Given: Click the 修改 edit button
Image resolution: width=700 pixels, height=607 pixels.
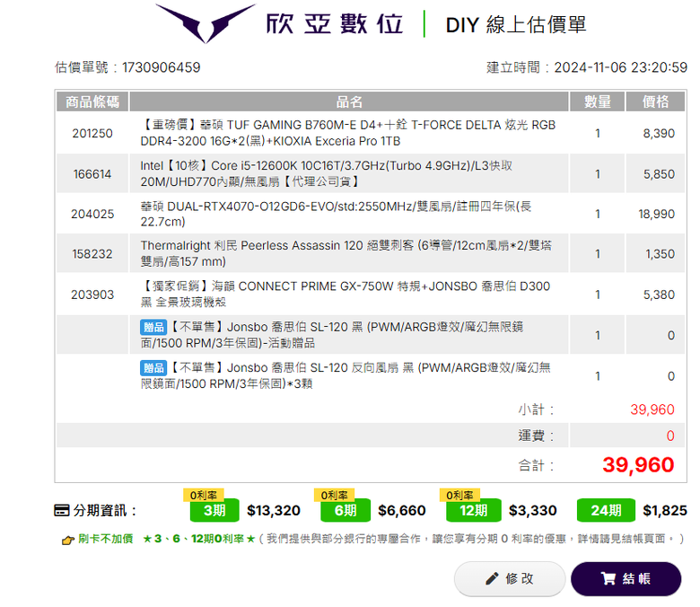Looking at the screenshot, I should click(x=510, y=579).
